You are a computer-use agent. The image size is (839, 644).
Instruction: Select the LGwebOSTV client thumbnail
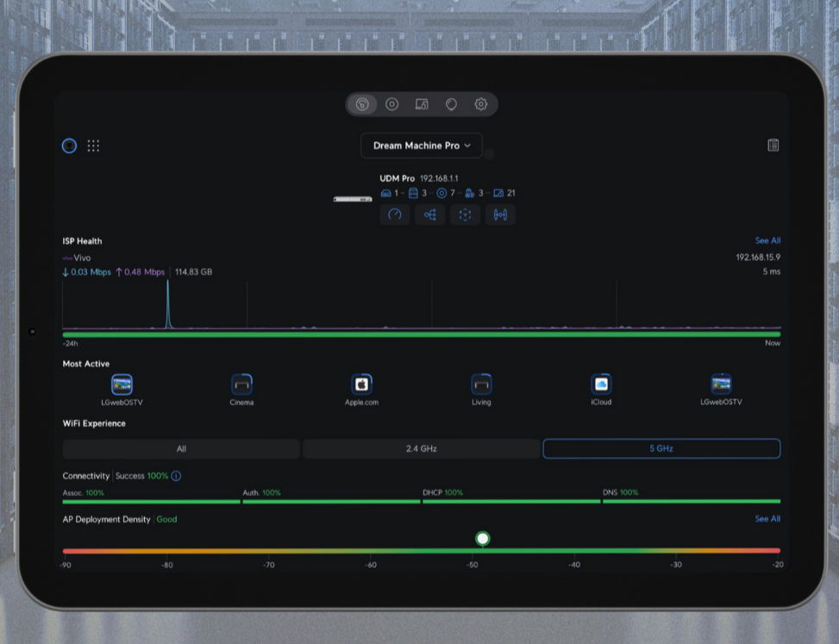coord(122,385)
